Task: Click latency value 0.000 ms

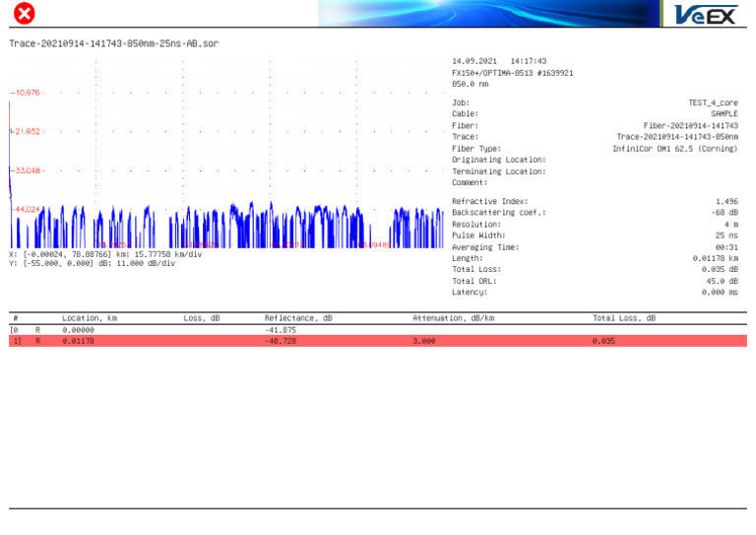Action: (x=720, y=293)
